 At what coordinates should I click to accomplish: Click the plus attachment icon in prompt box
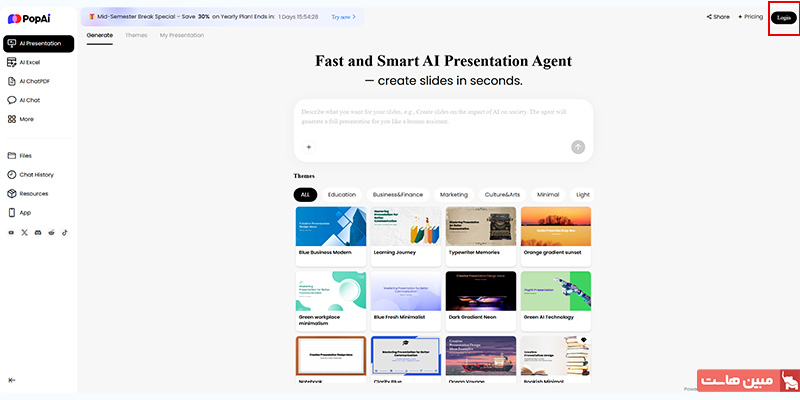pos(309,147)
